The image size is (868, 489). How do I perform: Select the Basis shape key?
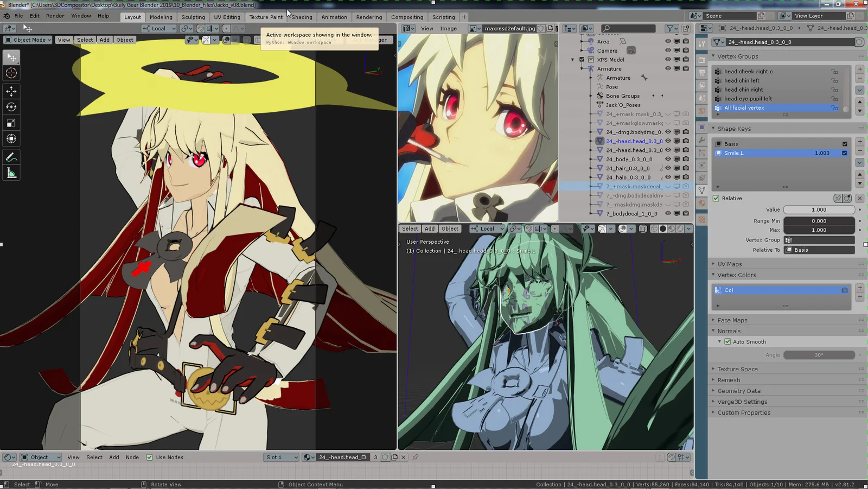click(731, 143)
